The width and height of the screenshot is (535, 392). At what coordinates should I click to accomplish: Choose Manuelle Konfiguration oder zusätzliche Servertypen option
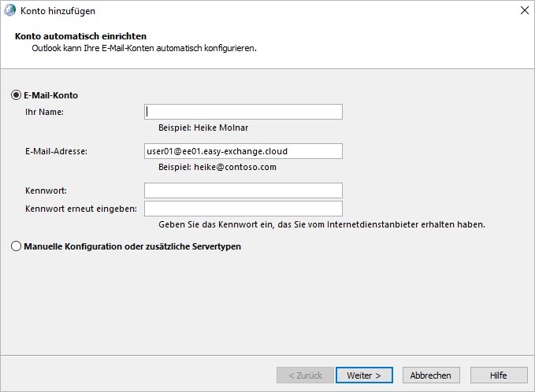coord(16,246)
